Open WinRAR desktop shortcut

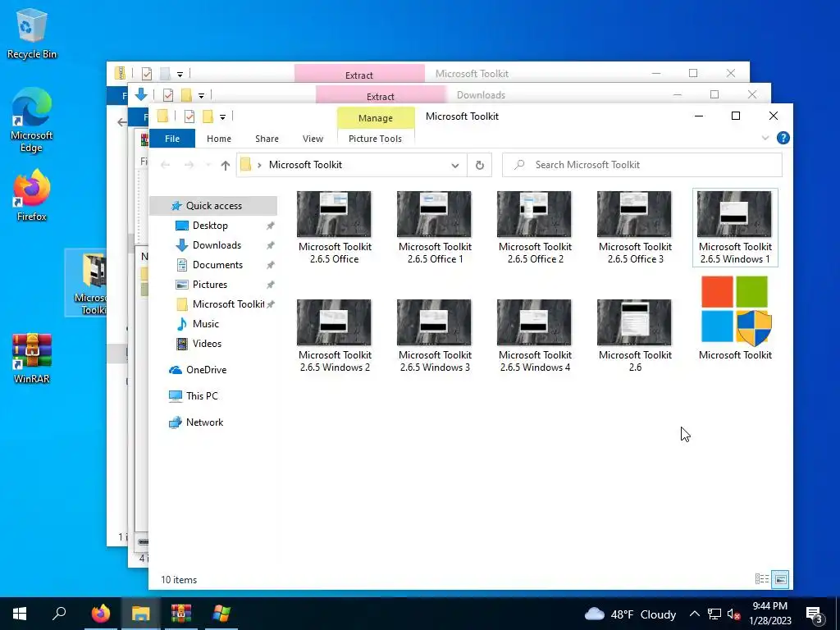[32, 358]
